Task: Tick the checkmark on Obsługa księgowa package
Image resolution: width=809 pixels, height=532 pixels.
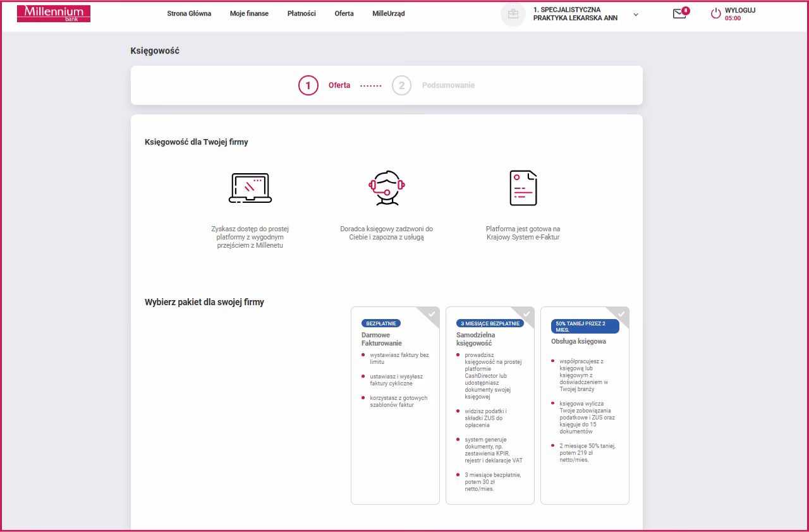Action: coord(621,314)
